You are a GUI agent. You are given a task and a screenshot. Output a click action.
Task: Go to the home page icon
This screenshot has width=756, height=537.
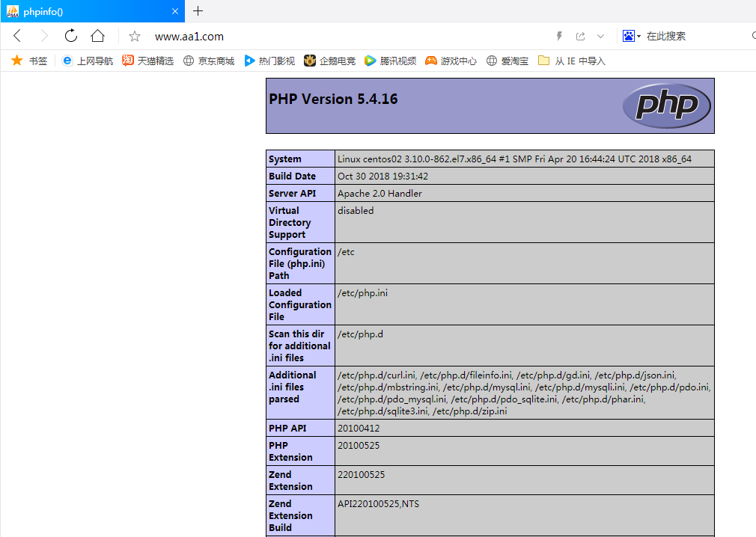coord(98,36)
